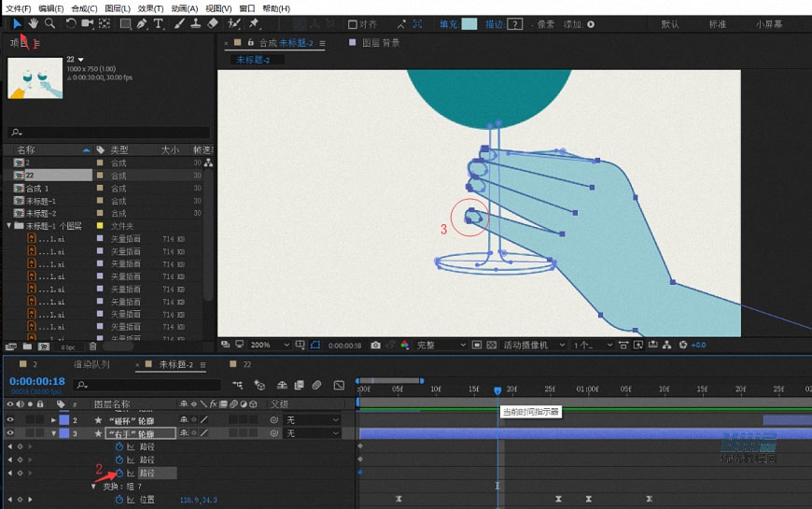Select the Pen tool

pos(142,23)
